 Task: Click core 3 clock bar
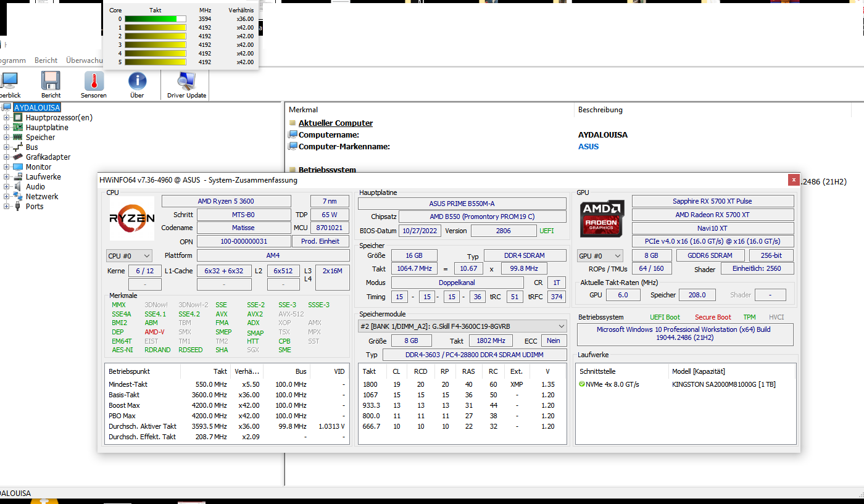tap(155, 45)
